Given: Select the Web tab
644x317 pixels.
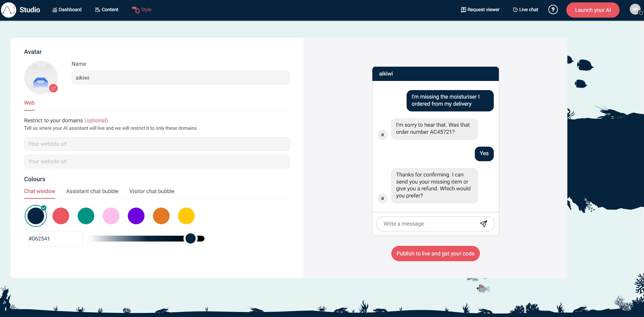Looking at the screenshot, I should [29, 103].
